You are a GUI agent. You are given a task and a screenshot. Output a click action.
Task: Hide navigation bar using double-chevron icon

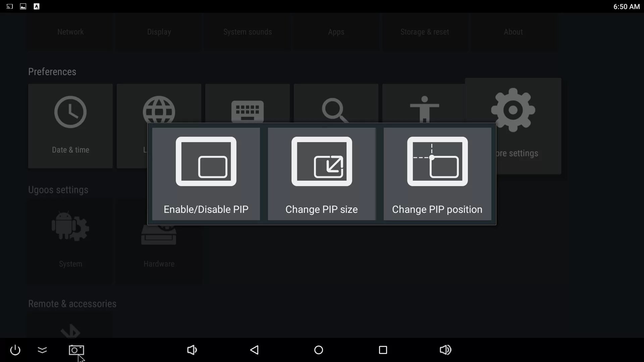tap(42, 350)
